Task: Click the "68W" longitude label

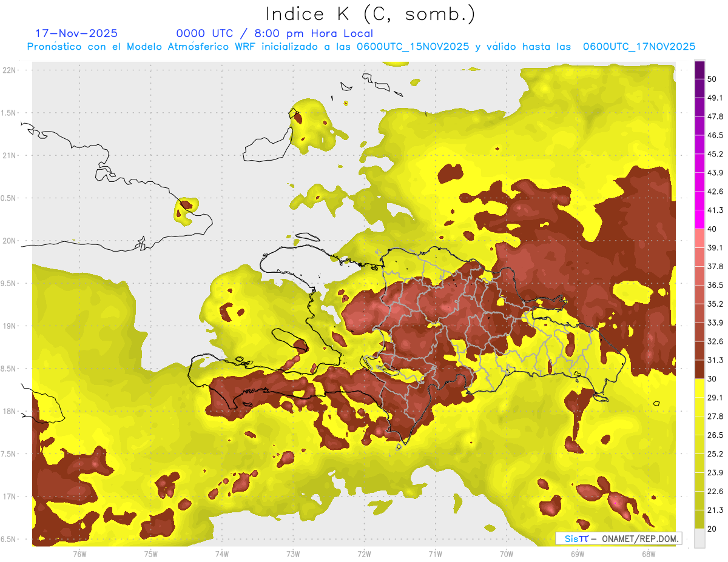Action: pyautogui.click(x=648, y=554)
